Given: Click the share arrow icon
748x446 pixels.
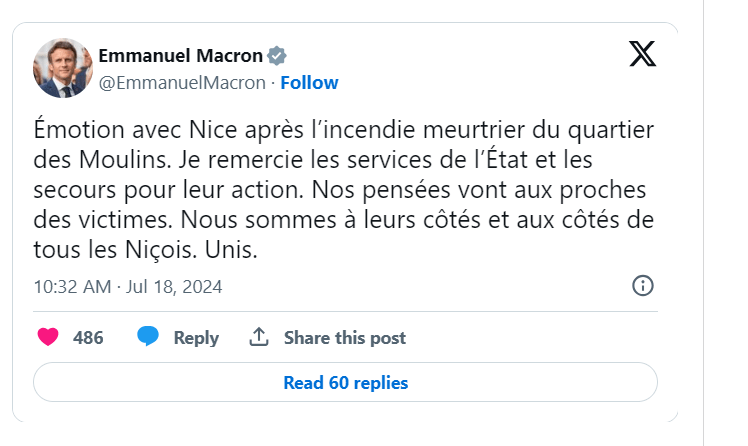Looking at the screenshot, I should pyautogui.click(x=259, y=337).
